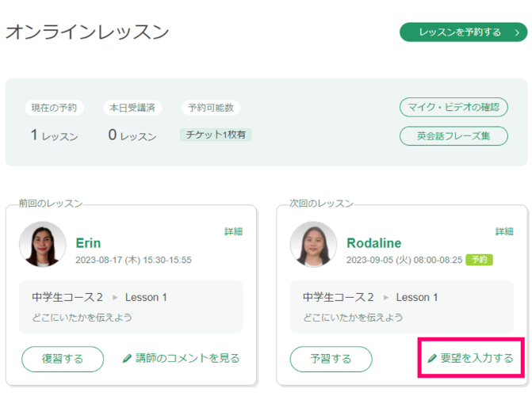Click 現在の予約 label
532x396 pixels.
click(54, 108)
